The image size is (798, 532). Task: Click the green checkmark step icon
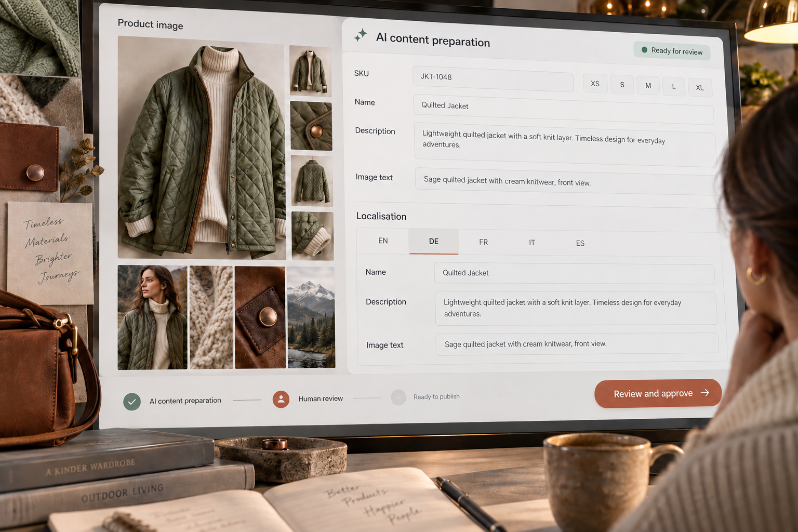(132, 402)
